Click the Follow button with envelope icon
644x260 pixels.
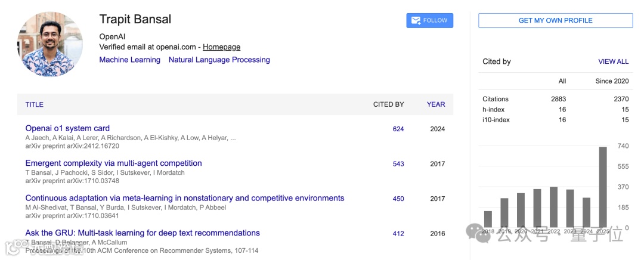[x=429, y=20]
